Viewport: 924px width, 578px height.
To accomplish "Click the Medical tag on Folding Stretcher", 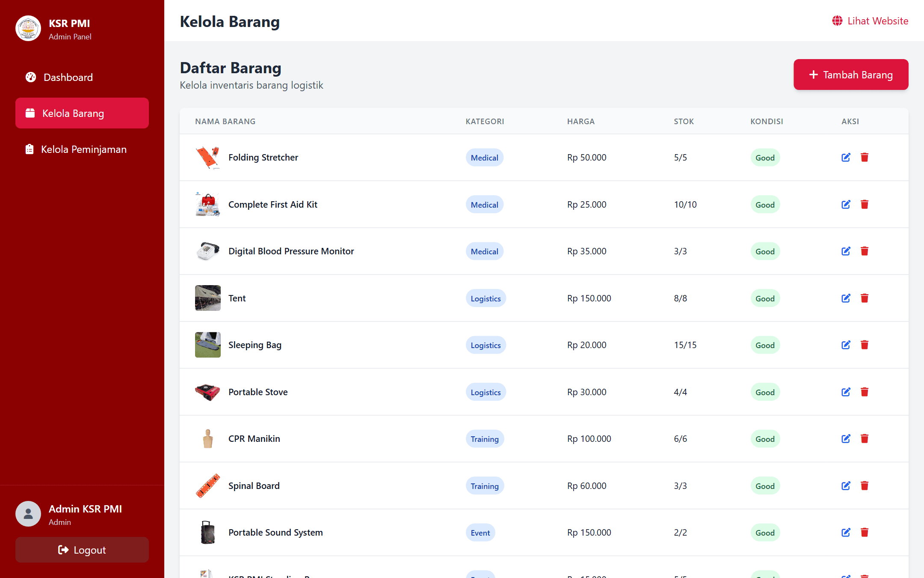I will [484, 158].
